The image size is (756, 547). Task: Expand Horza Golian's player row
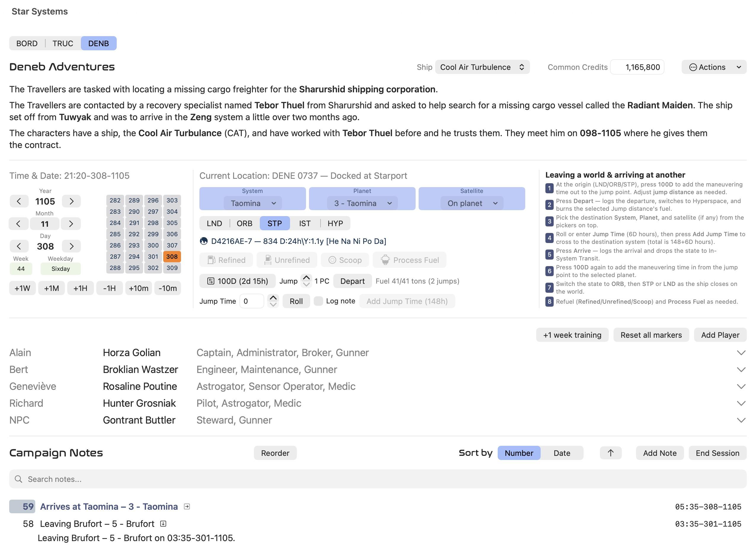click(x=741, y=353)
